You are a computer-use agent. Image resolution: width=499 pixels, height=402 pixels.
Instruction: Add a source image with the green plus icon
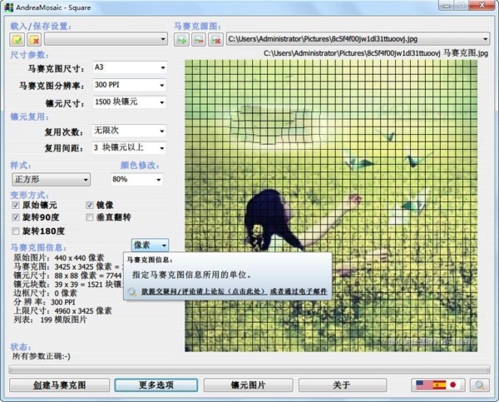(x=182, y=40)
